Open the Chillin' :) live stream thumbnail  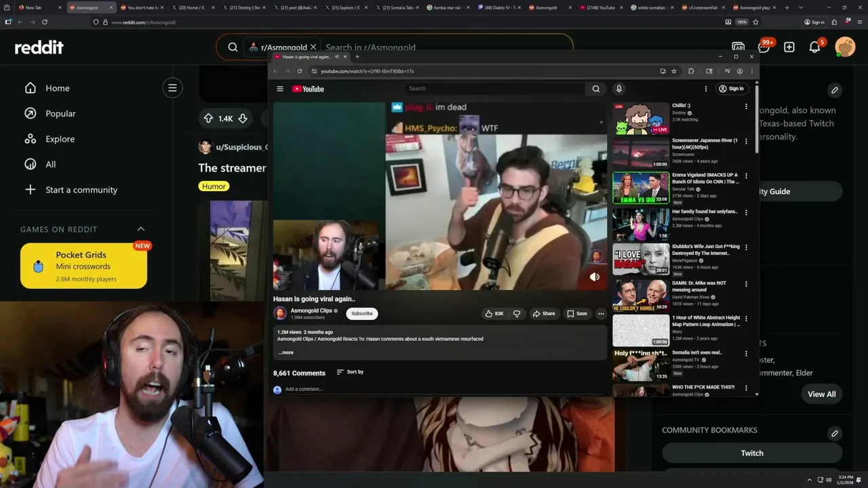pyautogui.click(x=641, y=119)
